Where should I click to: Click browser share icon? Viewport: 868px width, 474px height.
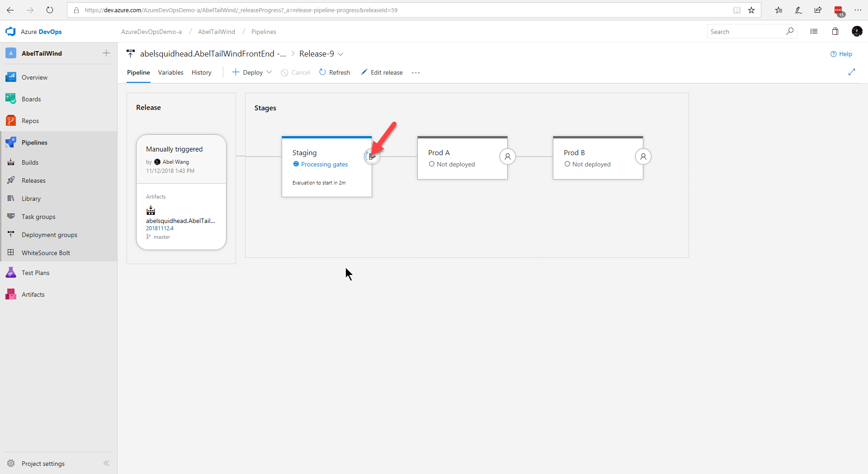(818, 10)
